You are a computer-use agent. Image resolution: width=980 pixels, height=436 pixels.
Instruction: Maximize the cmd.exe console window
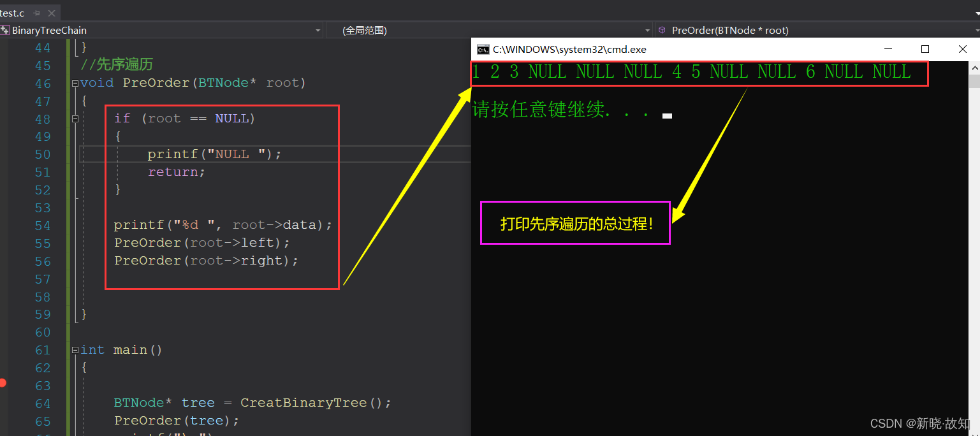(925, 49)
